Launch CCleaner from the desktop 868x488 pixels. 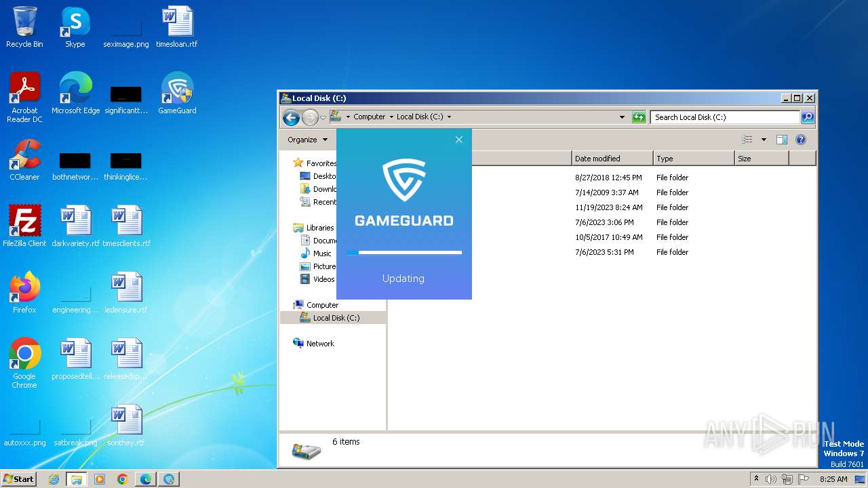[x=24, y=160]
